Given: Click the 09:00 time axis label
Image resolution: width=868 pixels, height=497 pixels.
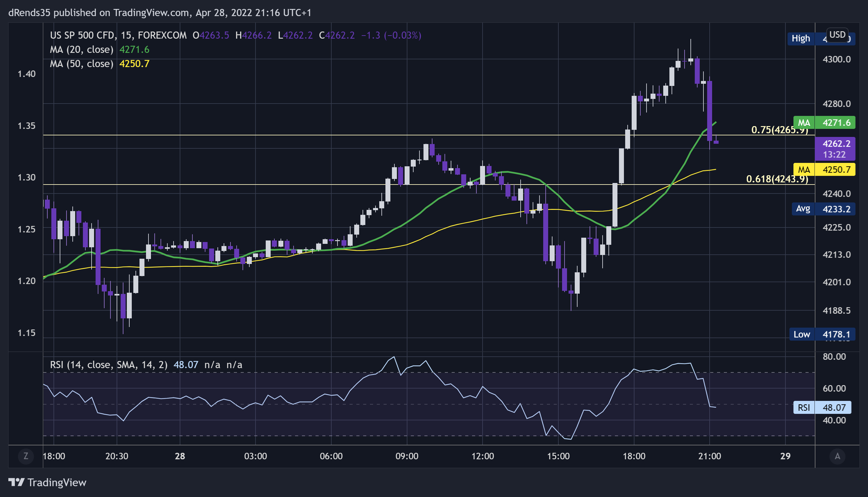Looking at the screenshot, I should [407, 457].
